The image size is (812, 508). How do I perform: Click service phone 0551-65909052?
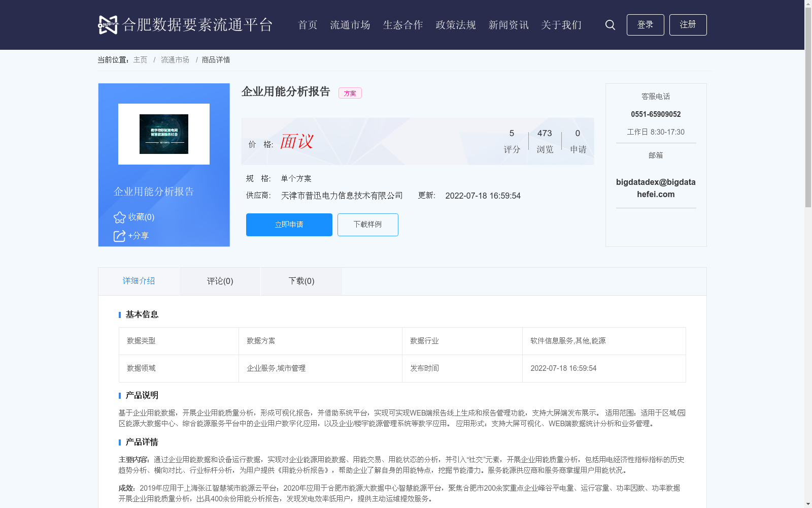pos(656,114)
